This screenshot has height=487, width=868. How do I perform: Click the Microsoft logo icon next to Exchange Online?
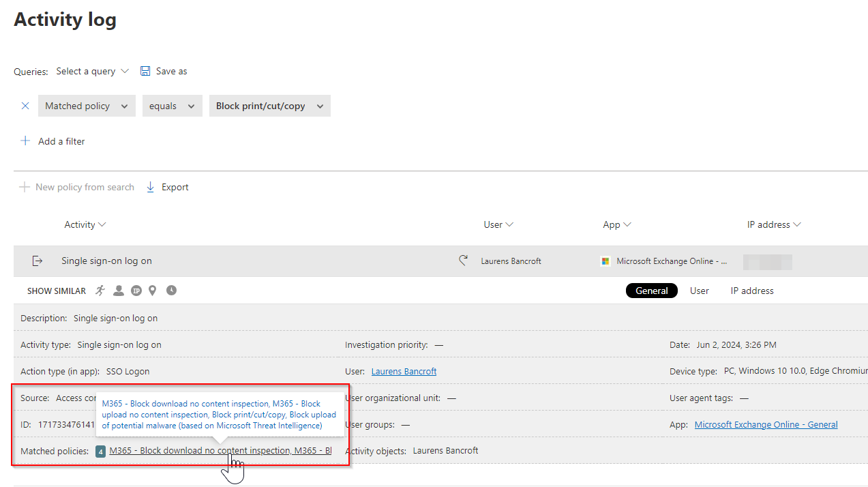605,261
